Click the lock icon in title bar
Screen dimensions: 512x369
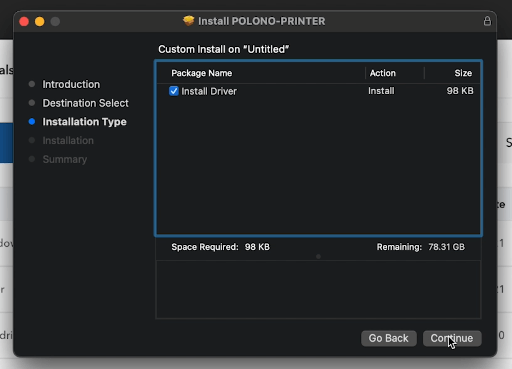coord(487,21)
